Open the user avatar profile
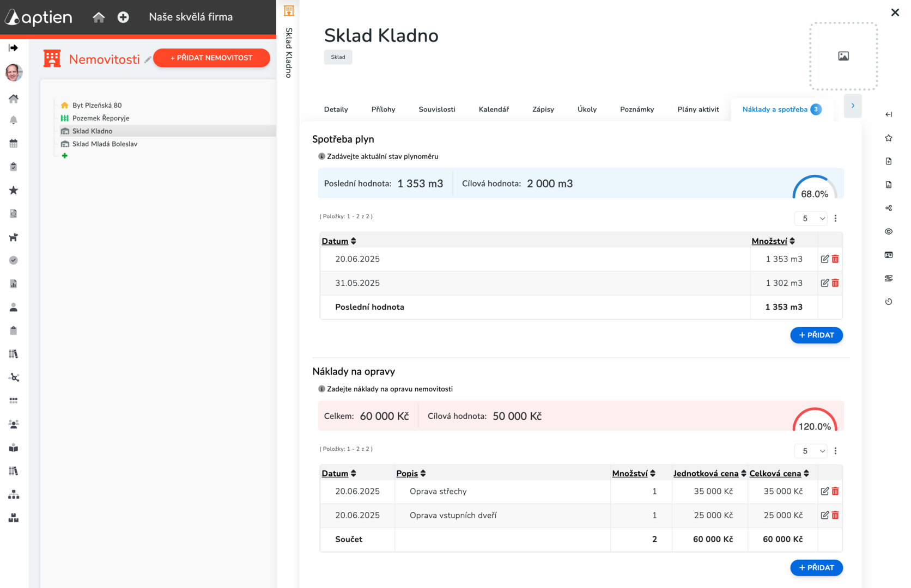 (14, 72)
